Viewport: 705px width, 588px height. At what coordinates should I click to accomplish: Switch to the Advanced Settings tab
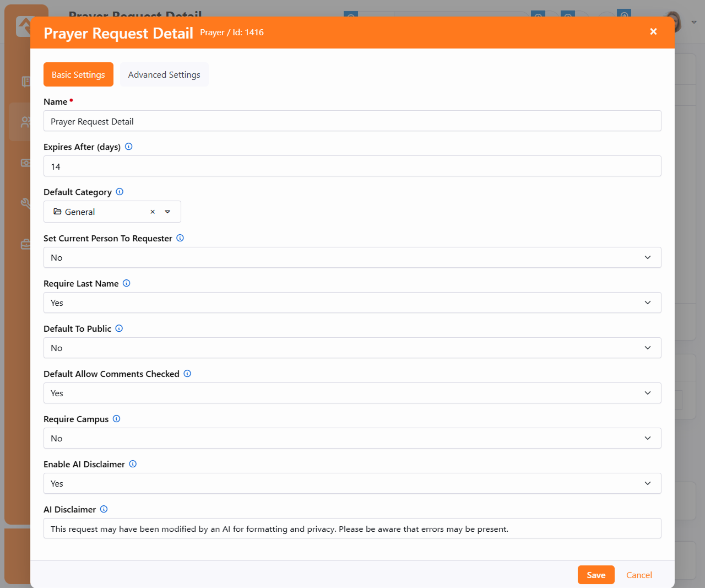click(x=164, y=74)
